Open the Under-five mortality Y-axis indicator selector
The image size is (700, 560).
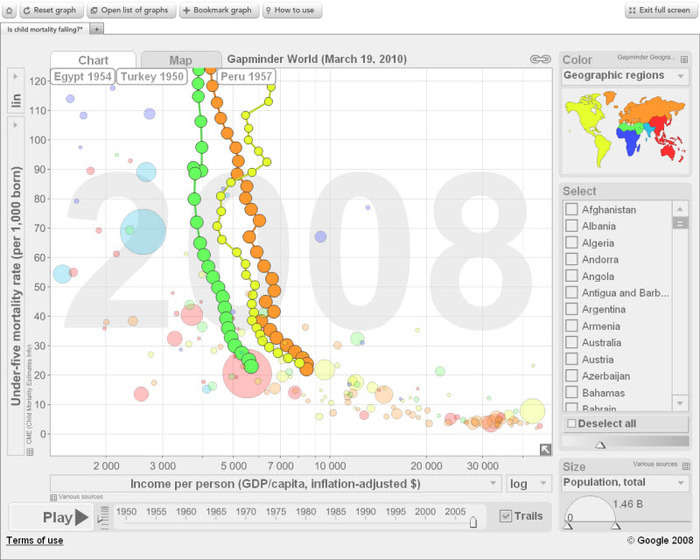tap(16, 286)
